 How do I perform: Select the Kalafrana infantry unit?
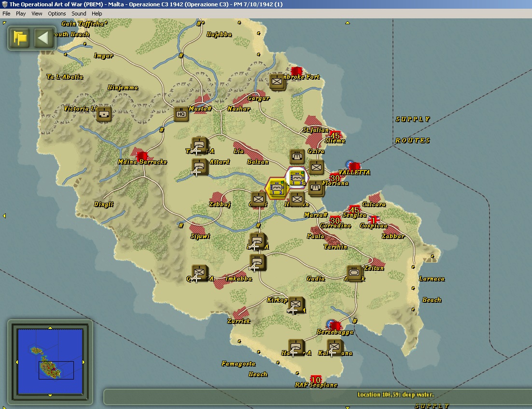coord(335,348)
